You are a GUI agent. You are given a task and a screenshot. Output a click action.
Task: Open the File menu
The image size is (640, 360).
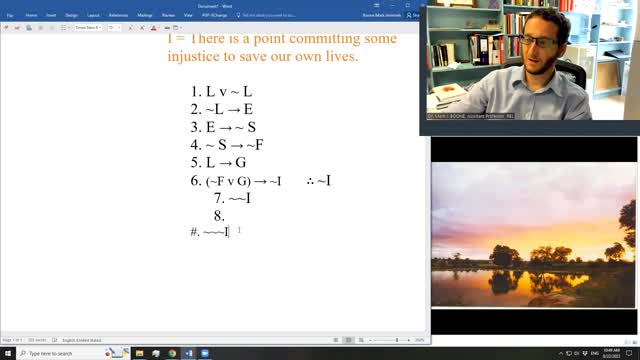click(10, 15)
